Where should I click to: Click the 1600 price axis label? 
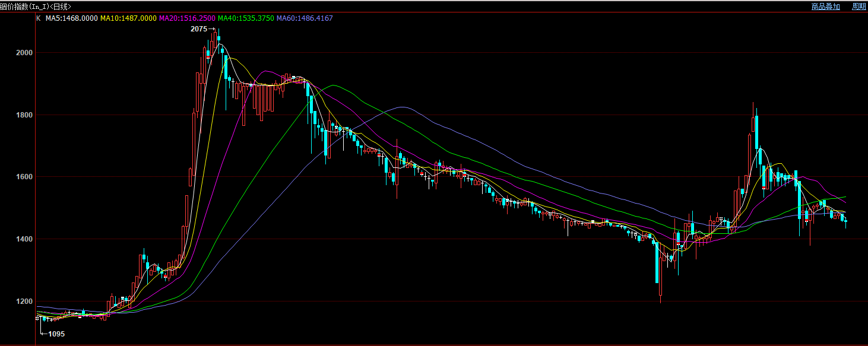(x=24, y=177)
